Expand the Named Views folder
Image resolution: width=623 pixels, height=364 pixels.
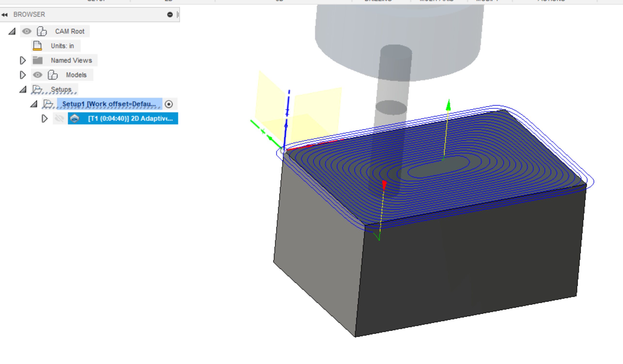point(23,61)
